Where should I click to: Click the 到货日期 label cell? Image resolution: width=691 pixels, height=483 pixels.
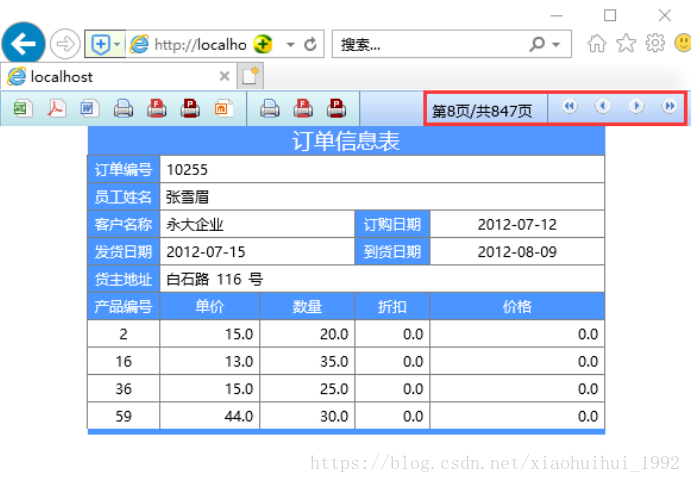click(x=392, y=252)
